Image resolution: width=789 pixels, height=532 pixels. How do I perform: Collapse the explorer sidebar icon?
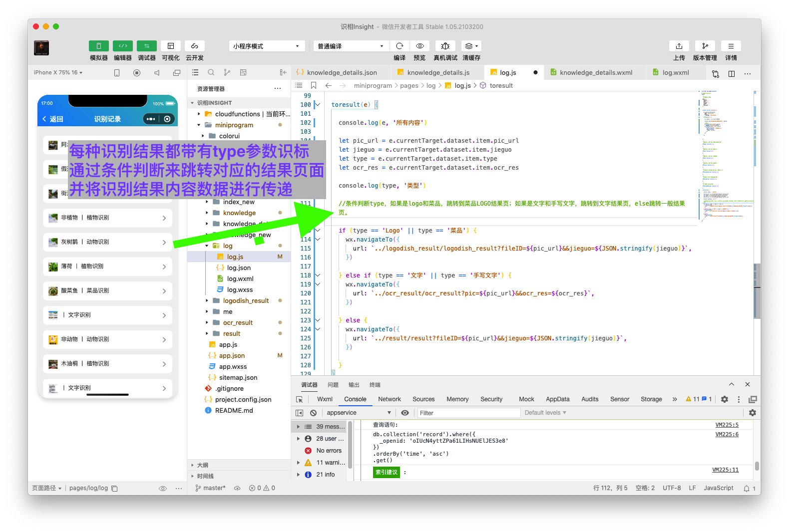click(x=283, y=72)
